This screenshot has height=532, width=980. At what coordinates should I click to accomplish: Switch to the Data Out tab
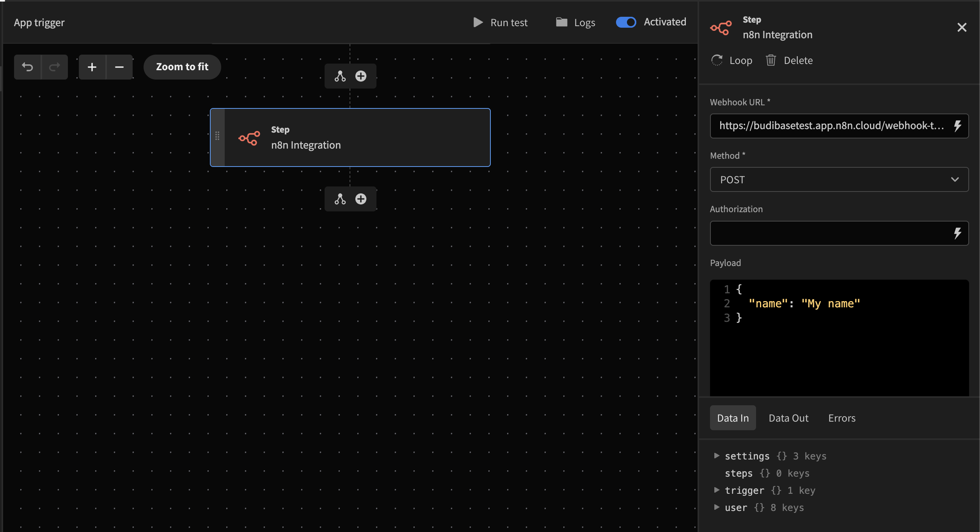(788, 418)
